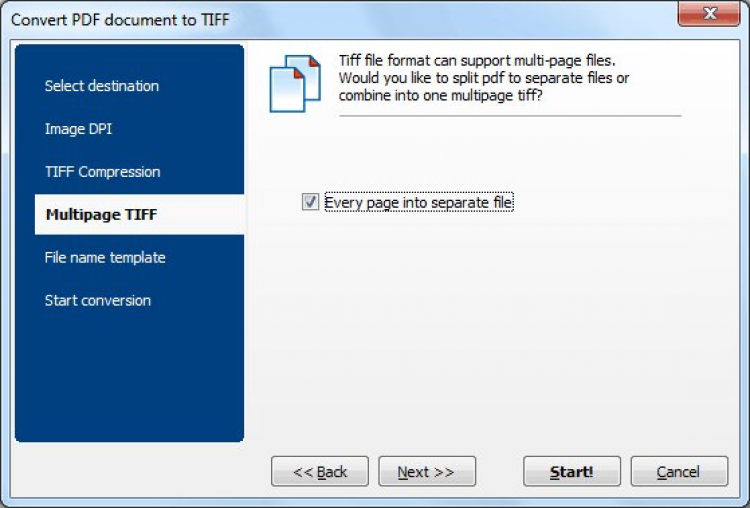Viewport: 750px width, 508px height.
Task: Click the multi-page TIFF description text
Action: 484,78
